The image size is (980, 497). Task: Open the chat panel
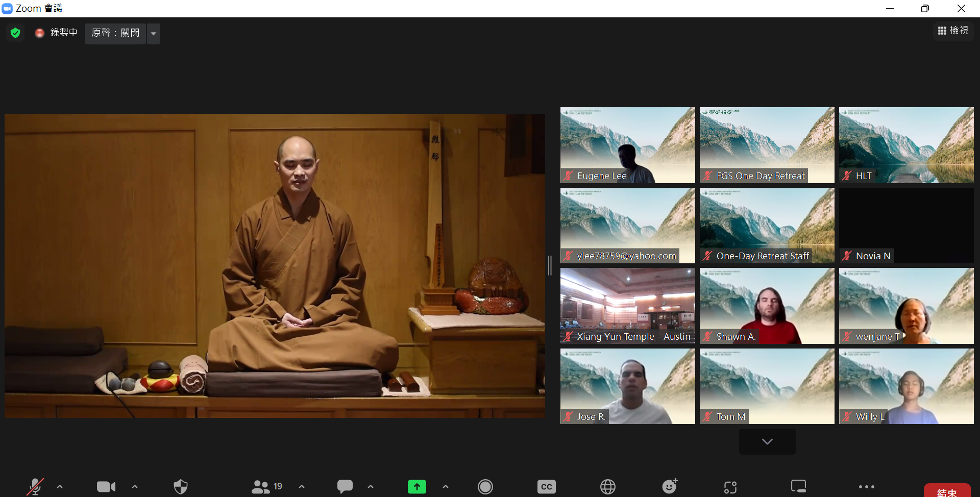point(345,487)
